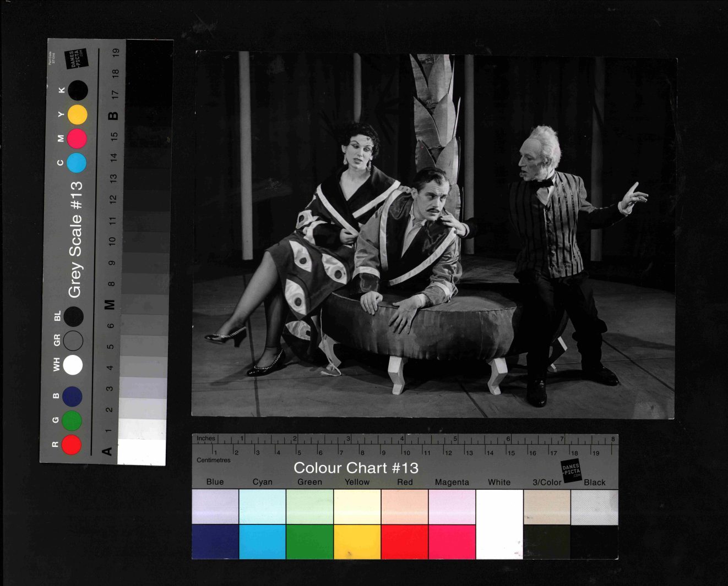Click the white circle labeled WH
The image size is (728, 586).
pyautogui.click(x=73, y=365)
